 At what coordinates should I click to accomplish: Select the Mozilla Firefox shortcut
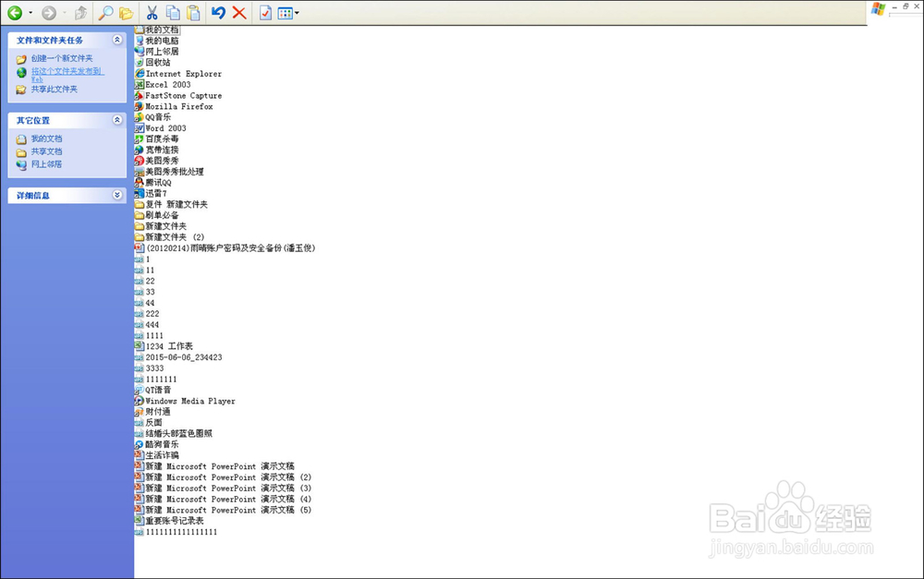[174, 106]
